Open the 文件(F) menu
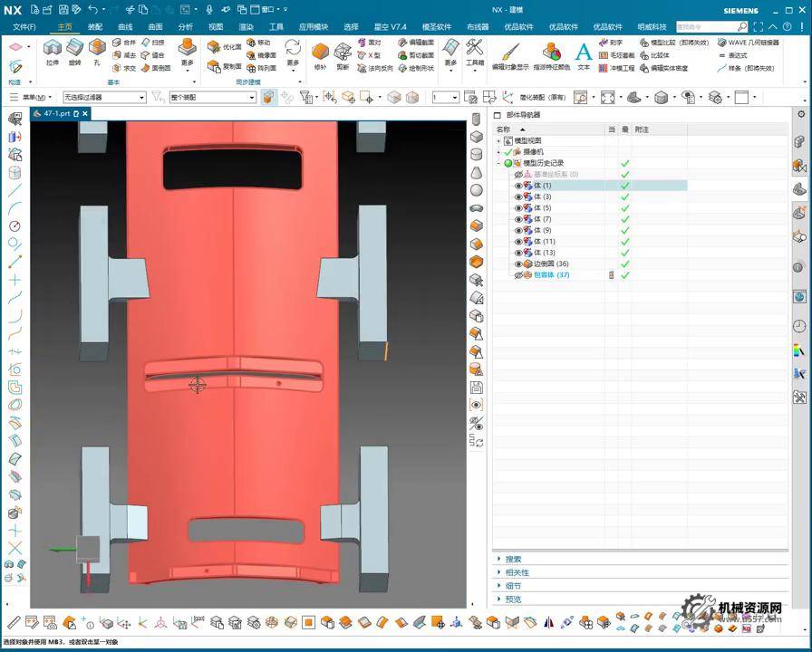The height and width of the screenshot is (652, 812). coord(24,27)
